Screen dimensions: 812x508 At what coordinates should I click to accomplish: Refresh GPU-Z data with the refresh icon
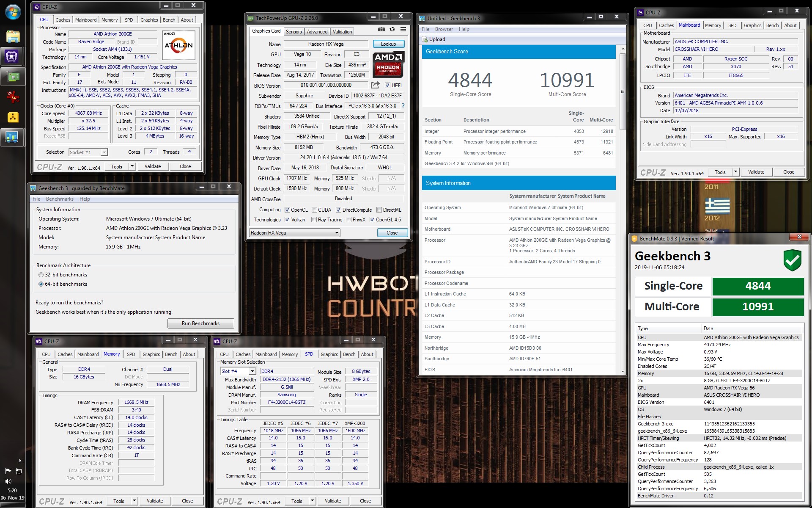392,29
